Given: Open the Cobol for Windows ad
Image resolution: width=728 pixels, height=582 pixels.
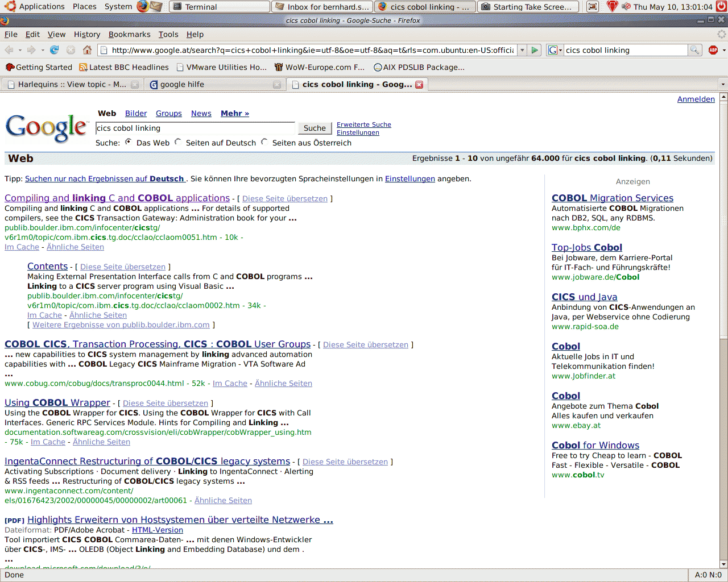Looking at the screenshot, I should (x=595, y=445).
